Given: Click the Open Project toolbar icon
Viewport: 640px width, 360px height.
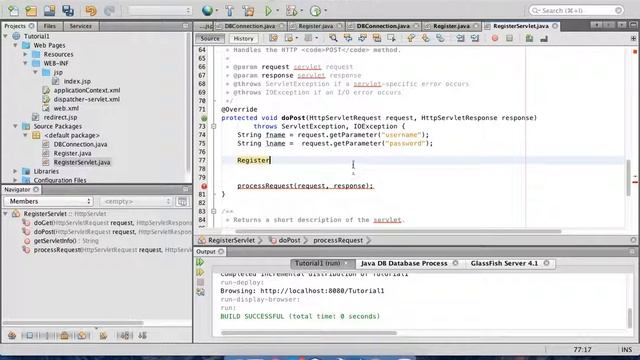Looking at the screenshot, I should (x=49, y=10).
